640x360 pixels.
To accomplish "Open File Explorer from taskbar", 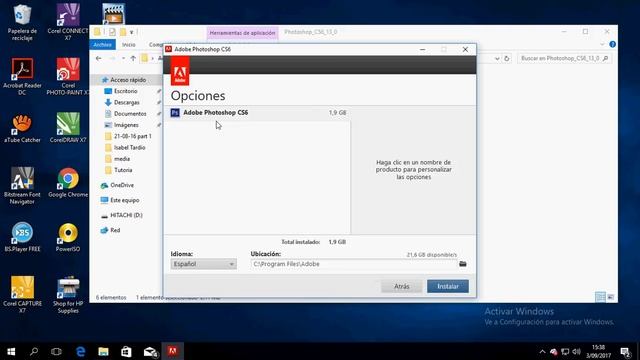I will click(x=103, y=351).
